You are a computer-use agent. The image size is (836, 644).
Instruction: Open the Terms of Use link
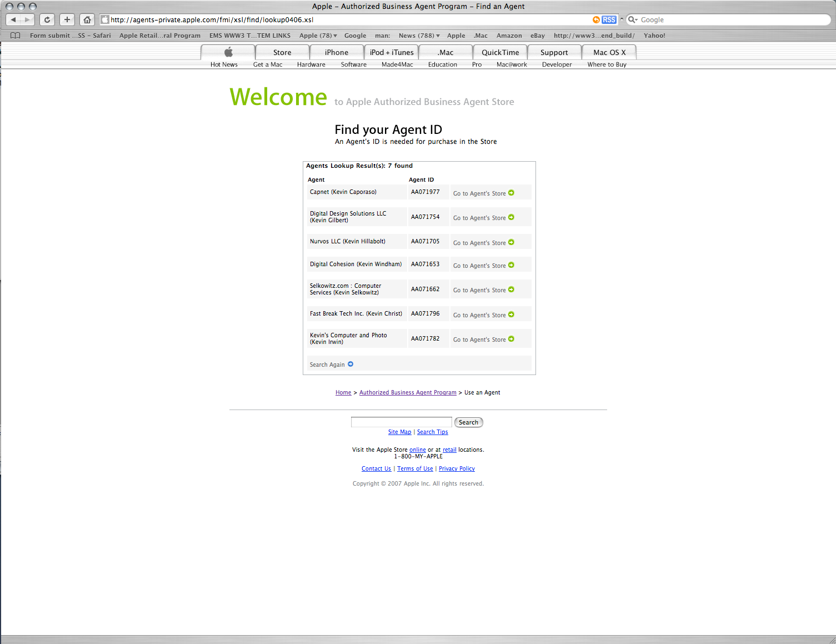pyautogui.click(x=415, y=468)
